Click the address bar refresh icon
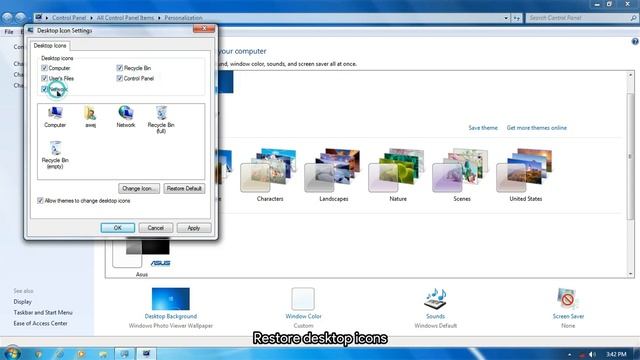This screenshot has height=360, width=640. point(517,18)
